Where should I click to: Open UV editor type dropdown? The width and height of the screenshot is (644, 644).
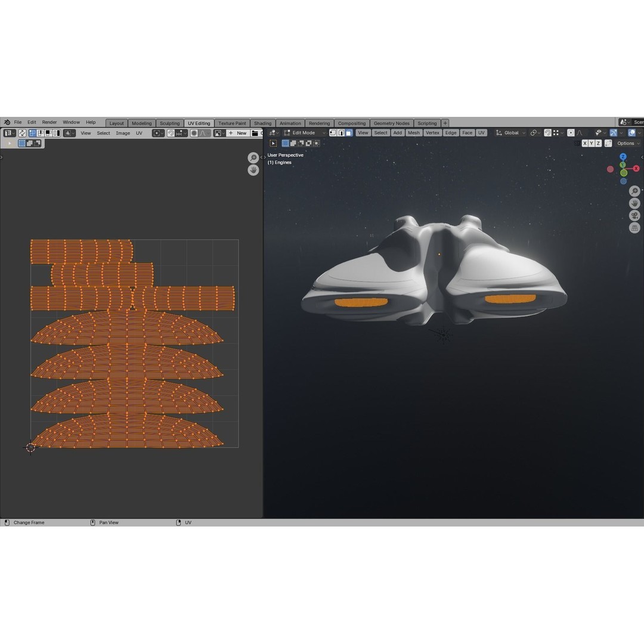[x=10, y=133]
